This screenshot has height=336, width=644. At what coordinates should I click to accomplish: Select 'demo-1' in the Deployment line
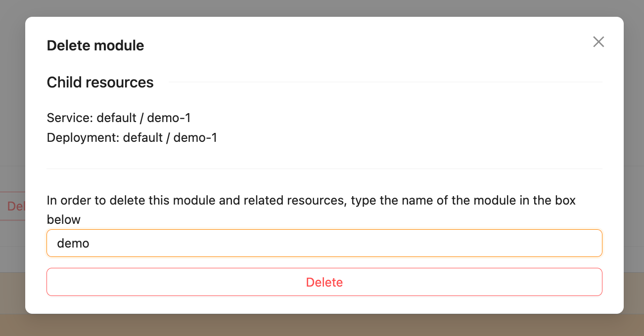(196, 137)
